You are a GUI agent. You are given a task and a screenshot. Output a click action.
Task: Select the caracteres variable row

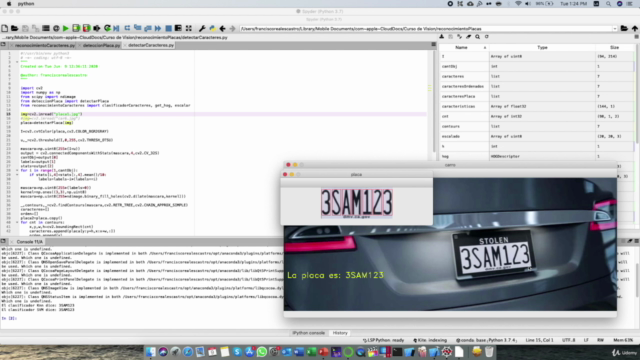536,76
